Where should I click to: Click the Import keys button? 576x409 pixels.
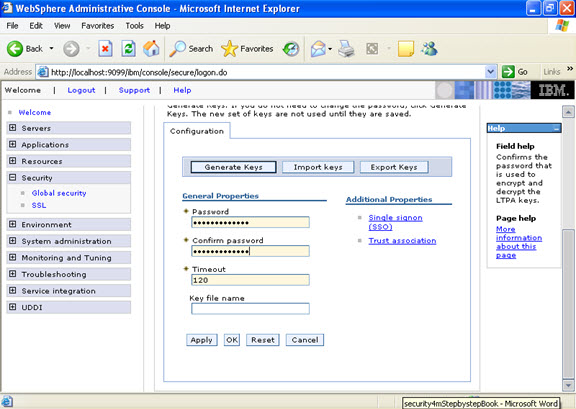318,167
